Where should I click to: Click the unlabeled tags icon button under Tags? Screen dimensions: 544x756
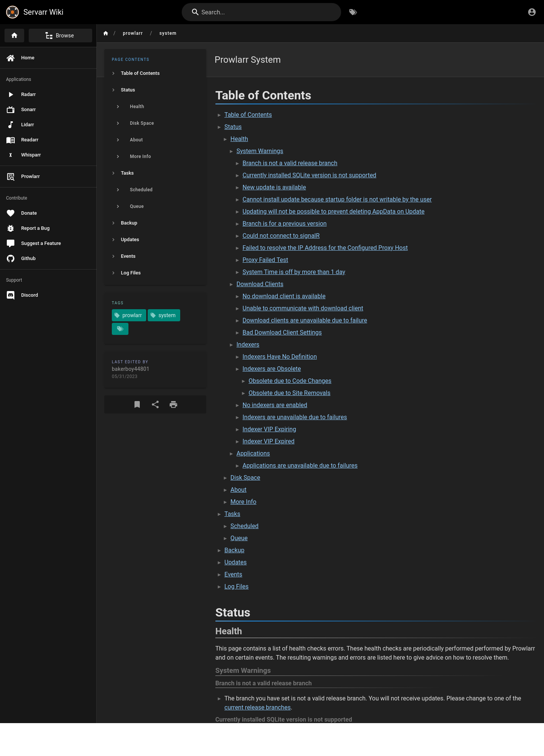(x=120, y=329)
